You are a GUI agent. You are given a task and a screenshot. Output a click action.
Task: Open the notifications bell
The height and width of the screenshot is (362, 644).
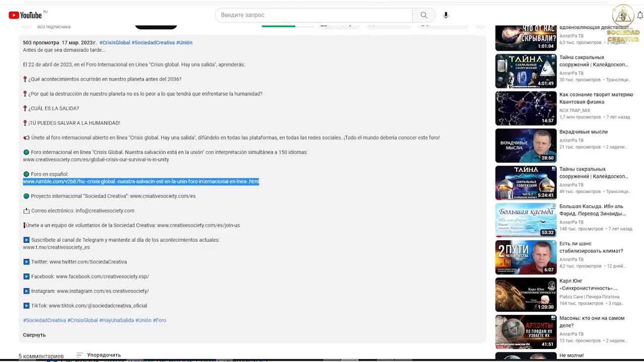pos(640,16)
